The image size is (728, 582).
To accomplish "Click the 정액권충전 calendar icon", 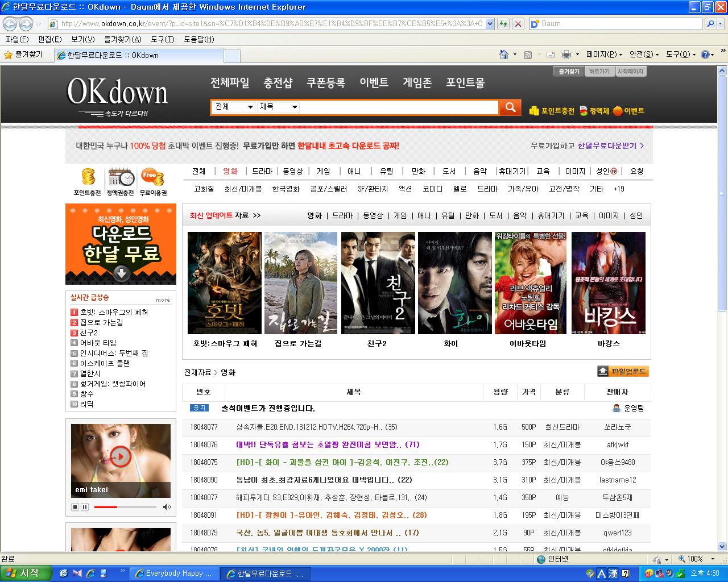I will (x=121, y=182).
